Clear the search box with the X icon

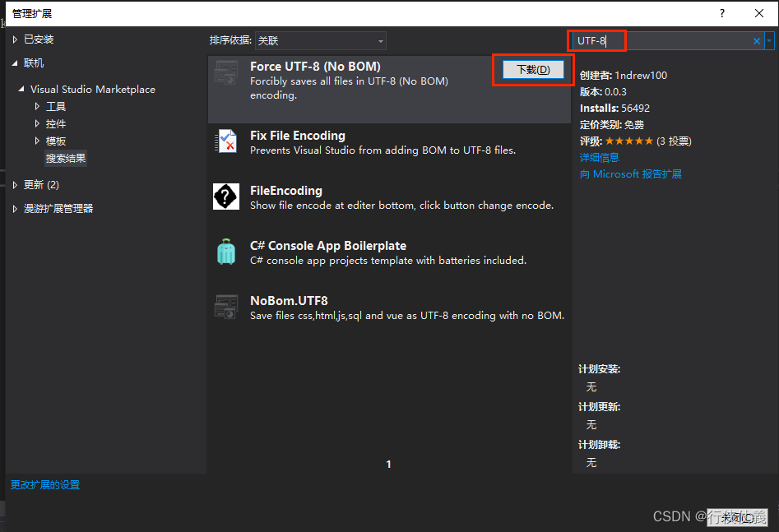coord(756,41)
